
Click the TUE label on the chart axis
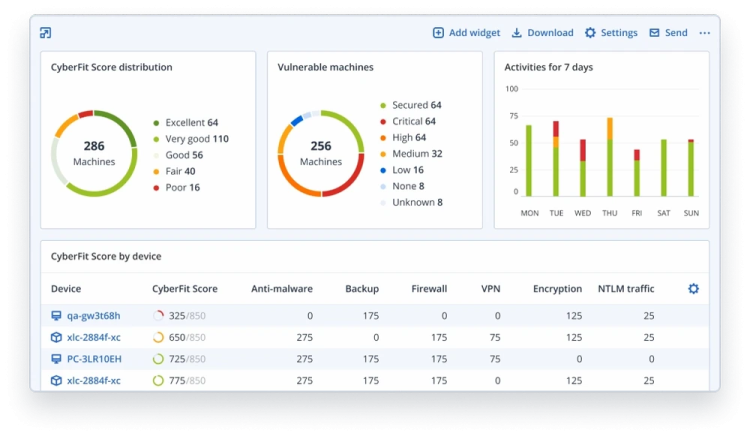pyautogui.click(x=556, y=213)
